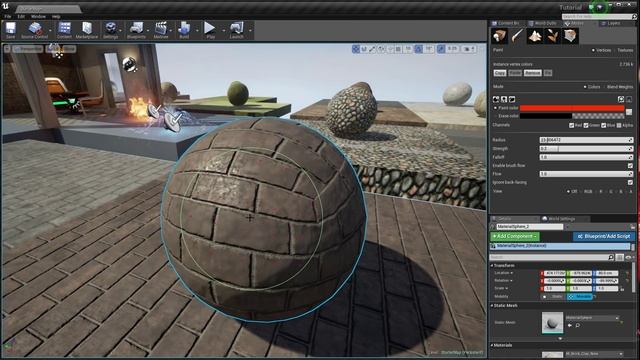640x360 pixels.
Task: Select the Erase color radio button
Action: click(x=496, y=116)
